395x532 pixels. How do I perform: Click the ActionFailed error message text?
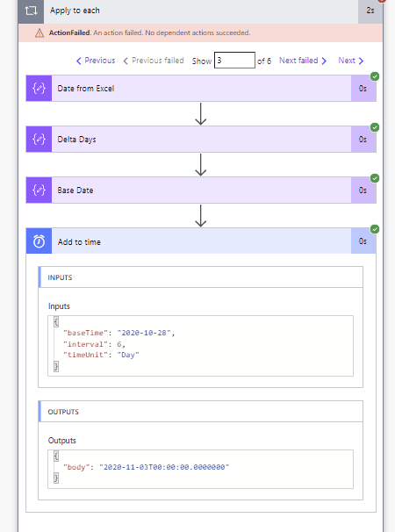[149, 32]
